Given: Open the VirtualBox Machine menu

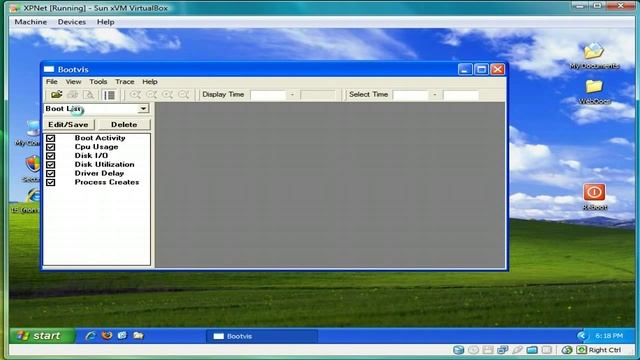Looking at the screenshot, I should pyautogui.click(x=31, y=22).
